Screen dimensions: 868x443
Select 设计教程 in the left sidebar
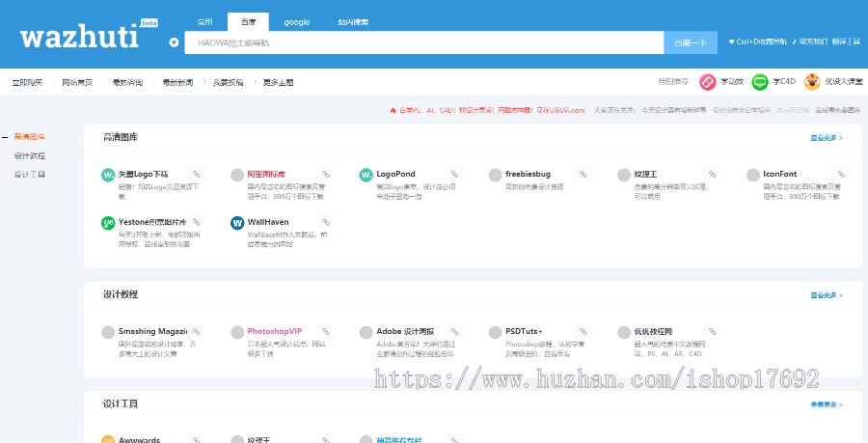tap(29, 155)
